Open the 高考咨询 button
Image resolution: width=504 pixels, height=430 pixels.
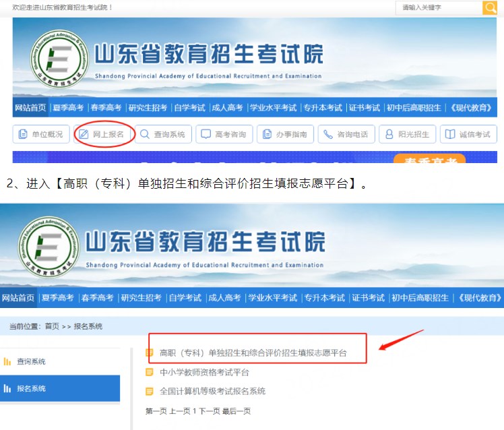click(x=224, y=134)
